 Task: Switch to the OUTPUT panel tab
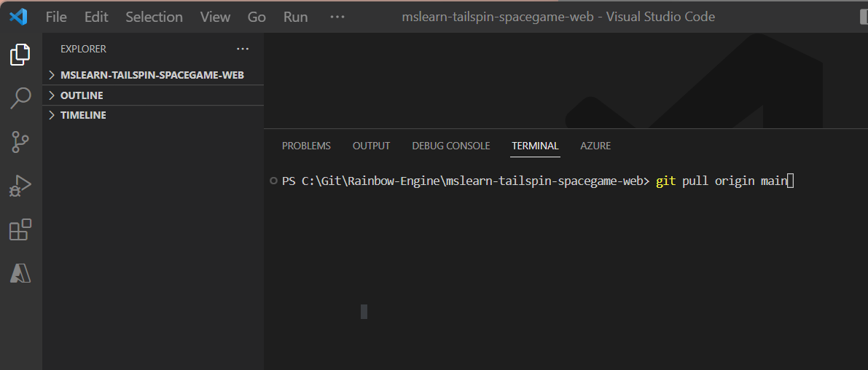(x=372, y=146)
